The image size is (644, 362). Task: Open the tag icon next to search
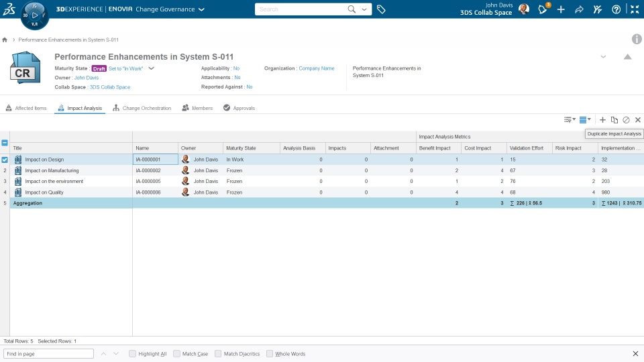[381, 9]
